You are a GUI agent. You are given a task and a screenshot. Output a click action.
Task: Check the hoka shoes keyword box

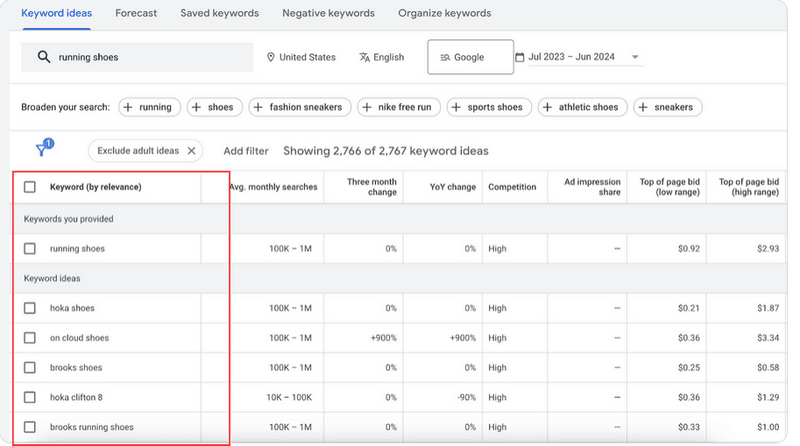point(30,308)
